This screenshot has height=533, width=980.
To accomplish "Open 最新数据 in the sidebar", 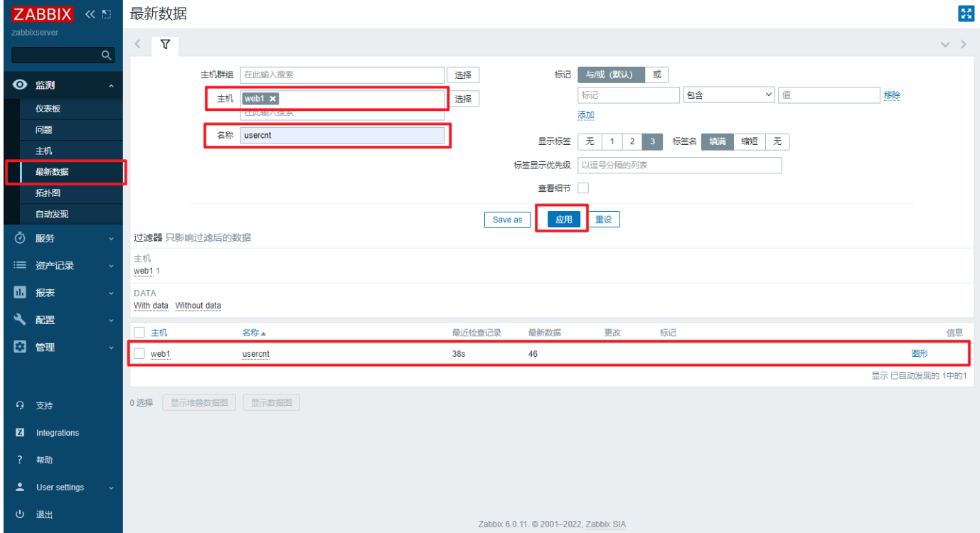I will tap(53, 172).
